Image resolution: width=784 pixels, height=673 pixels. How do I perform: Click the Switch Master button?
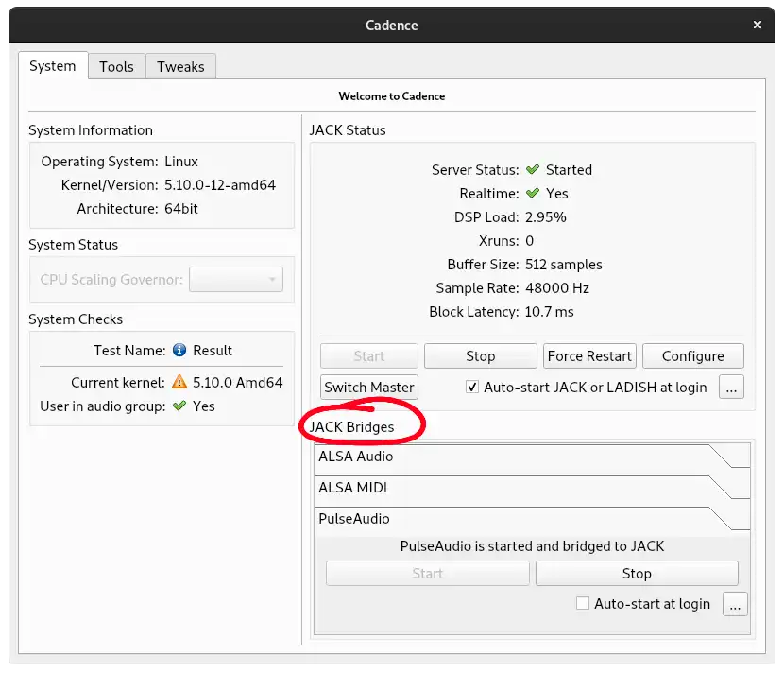click(x=369, y=387)
